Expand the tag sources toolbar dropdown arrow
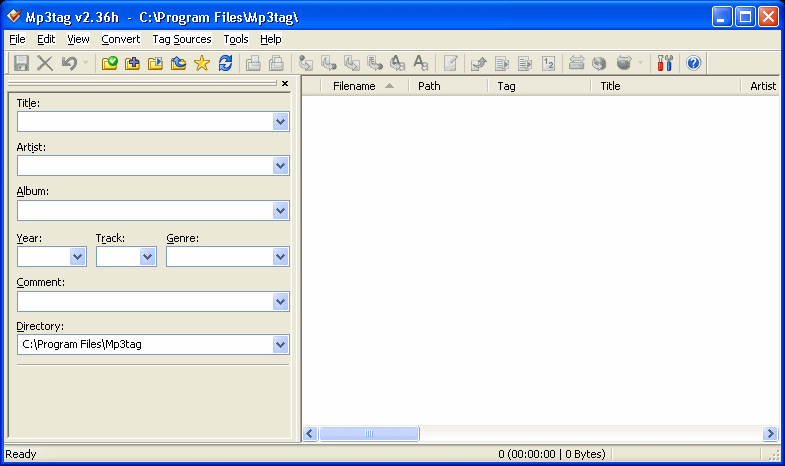The width and height of the screenshot is (785, 466). [640, 63]
